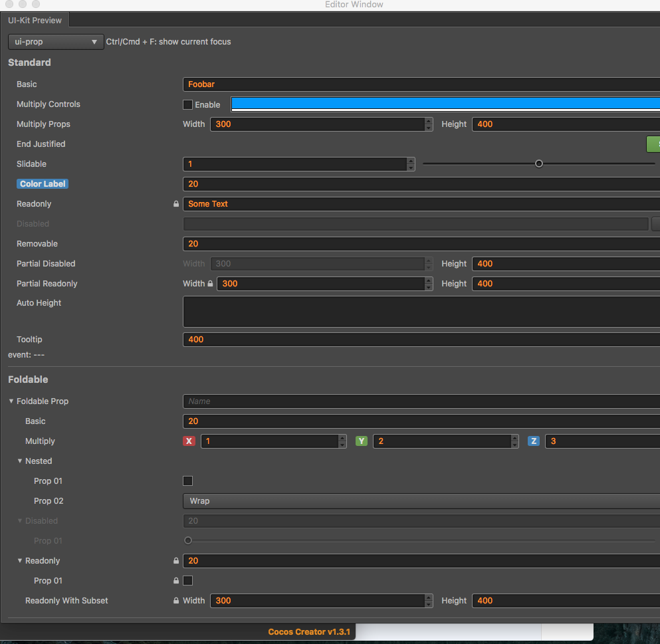Click the Basic Foobar text field
Screen dimensions: 660x644
pyautogui.click(x=421, y=84)
